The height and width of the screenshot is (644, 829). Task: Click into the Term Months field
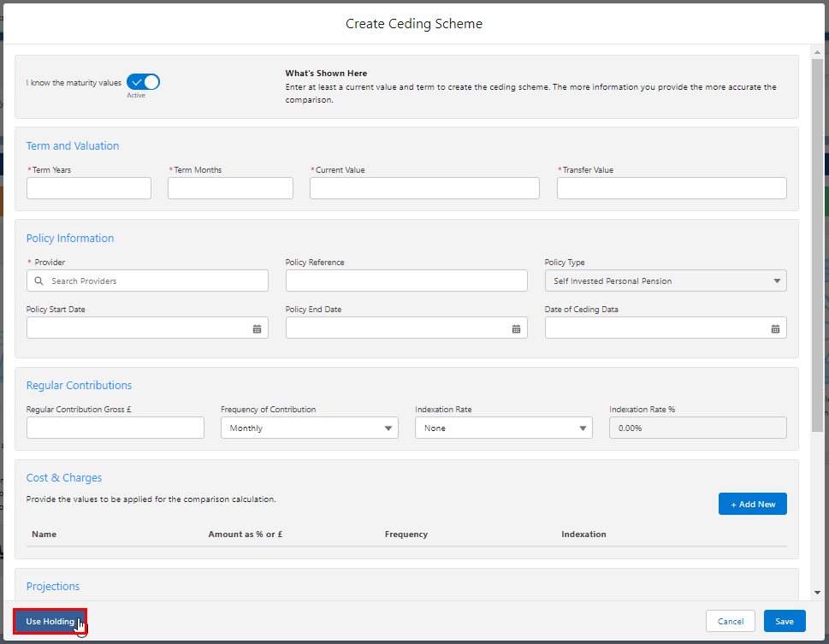coord(230,188)
